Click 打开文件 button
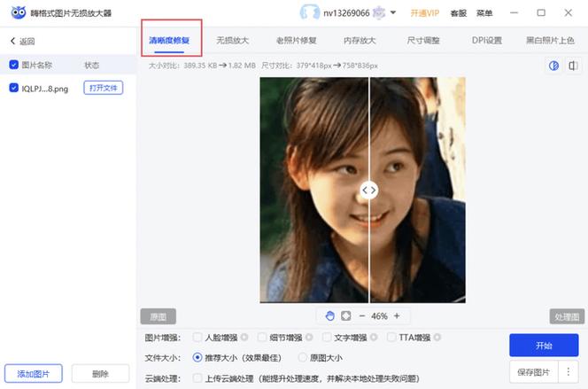The width and height of the screenshot is (588, 389). (x=103, y=88)
